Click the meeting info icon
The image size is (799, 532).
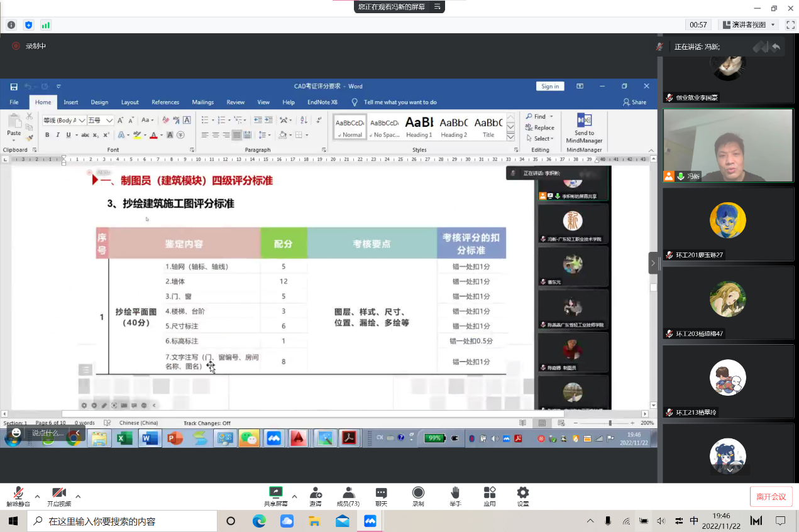click(11, 25)
